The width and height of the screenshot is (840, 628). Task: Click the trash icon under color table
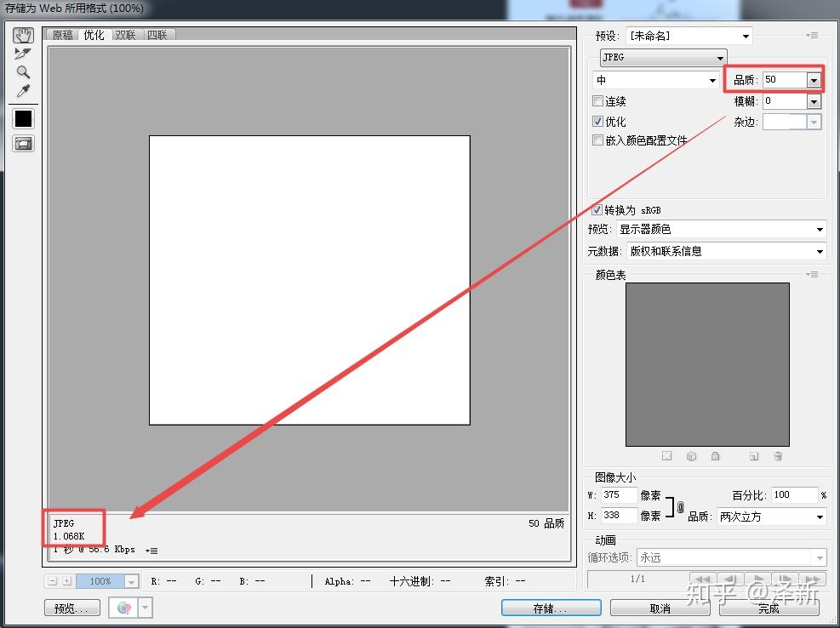[779, 456]
